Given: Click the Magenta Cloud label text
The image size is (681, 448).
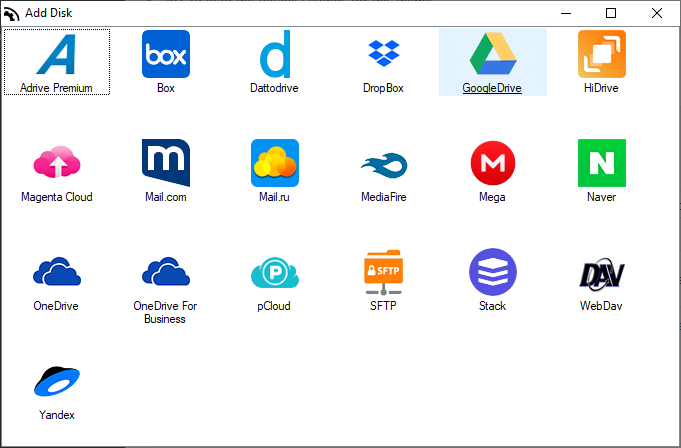Looking at the screenshot, I should point(57,197).
